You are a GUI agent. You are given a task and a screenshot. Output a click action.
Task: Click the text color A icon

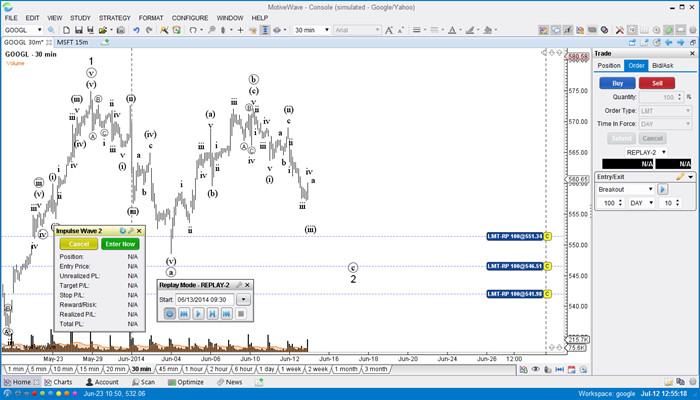pos(452,30)
